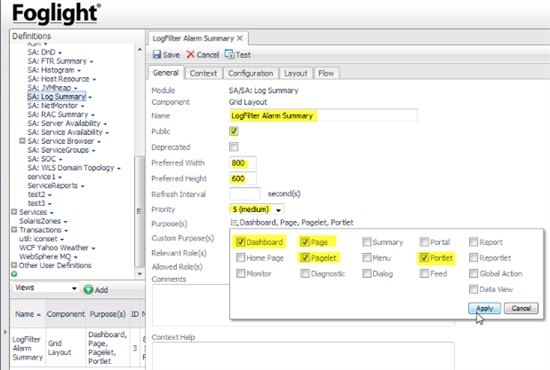Uncheck the Page purpose checkbox
Image resolution: width=550 pixels, height=370 pixels.
click(x=305, y=242)
